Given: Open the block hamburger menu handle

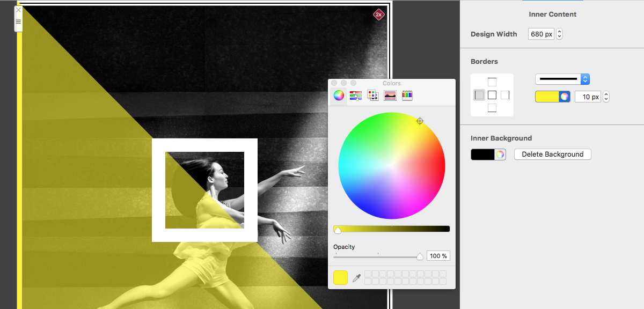Looking at the screenshot, I should pyautogui.click(x=18, y=21).
